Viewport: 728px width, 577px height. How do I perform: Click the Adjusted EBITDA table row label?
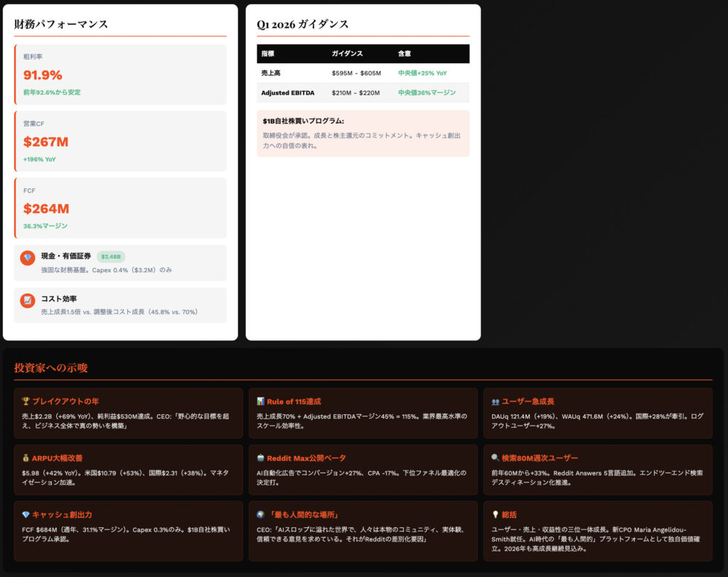tap(287, 93)
